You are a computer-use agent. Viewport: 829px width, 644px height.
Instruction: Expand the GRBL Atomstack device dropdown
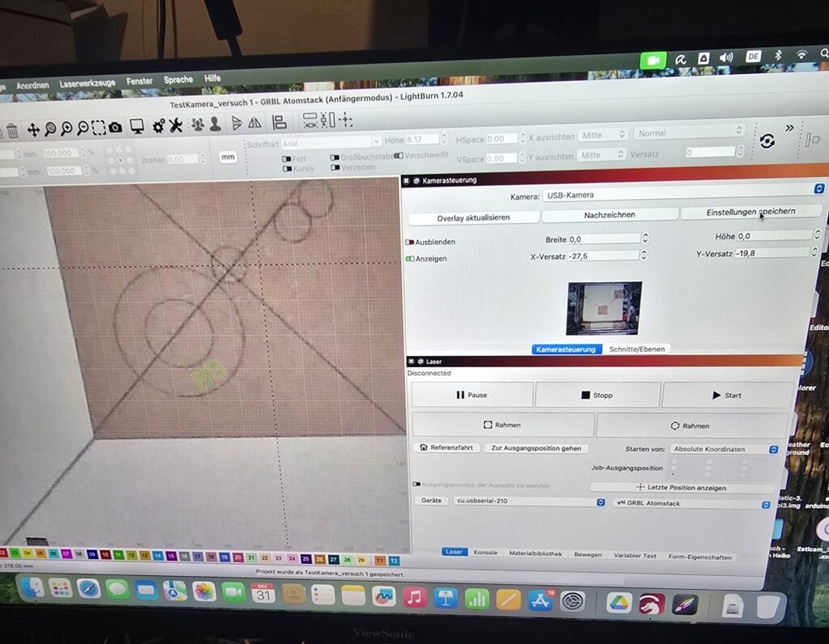click(691, 504)
